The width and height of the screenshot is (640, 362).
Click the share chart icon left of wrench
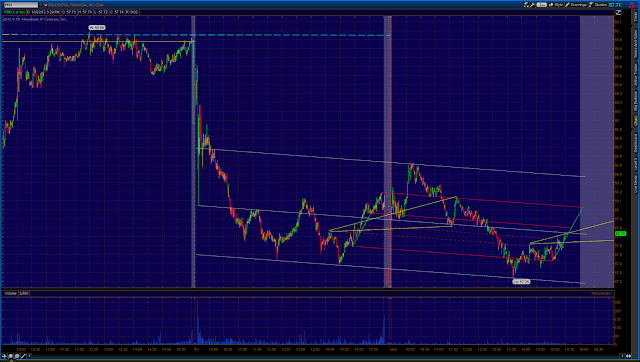tap(527, 5)
